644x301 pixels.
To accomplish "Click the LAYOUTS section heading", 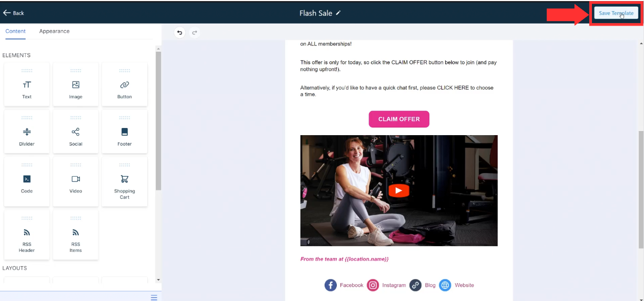I will pyautogui.click(x=15, y=268).
